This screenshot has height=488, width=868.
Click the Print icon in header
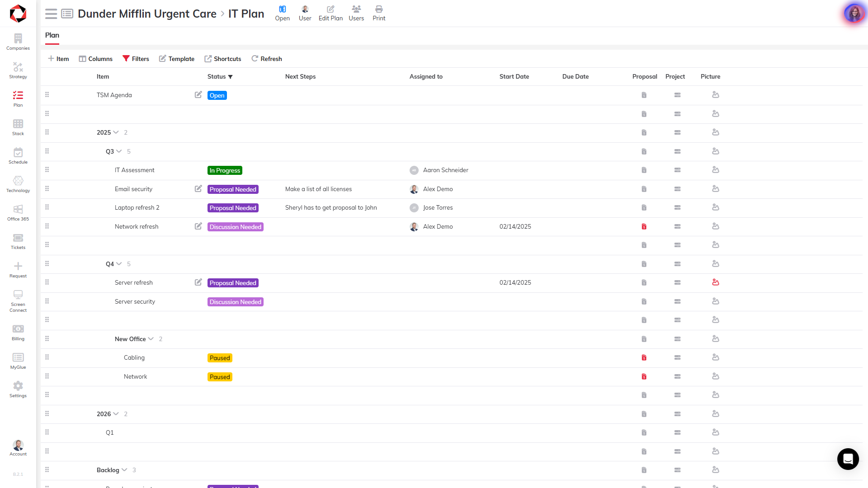pos(379,13)
